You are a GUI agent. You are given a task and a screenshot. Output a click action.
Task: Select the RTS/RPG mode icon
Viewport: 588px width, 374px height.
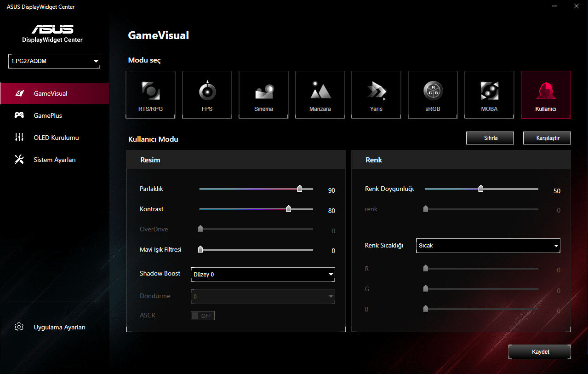151,95
